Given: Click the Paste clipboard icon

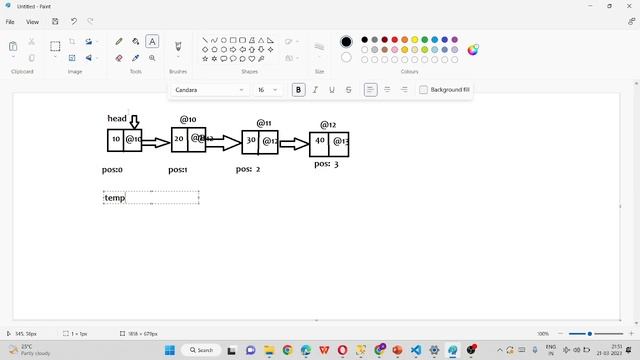Looking at the screenshot, I should point(13,46).
